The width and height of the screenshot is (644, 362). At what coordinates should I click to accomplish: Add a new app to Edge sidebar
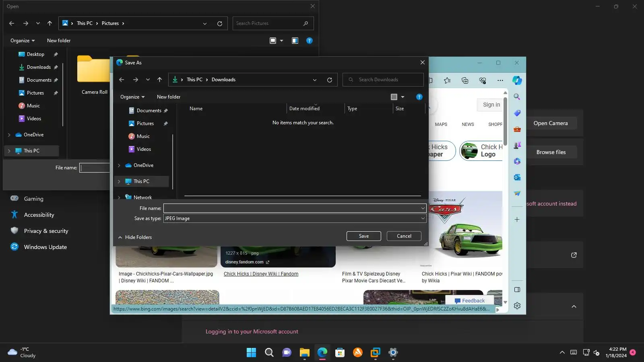pos(517,220)
